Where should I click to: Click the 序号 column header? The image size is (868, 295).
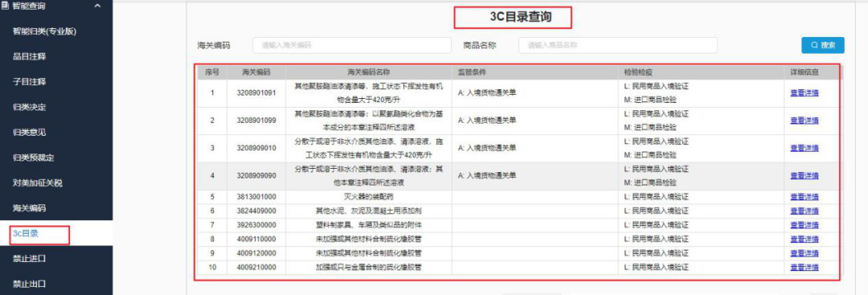[x=212, y=72]
